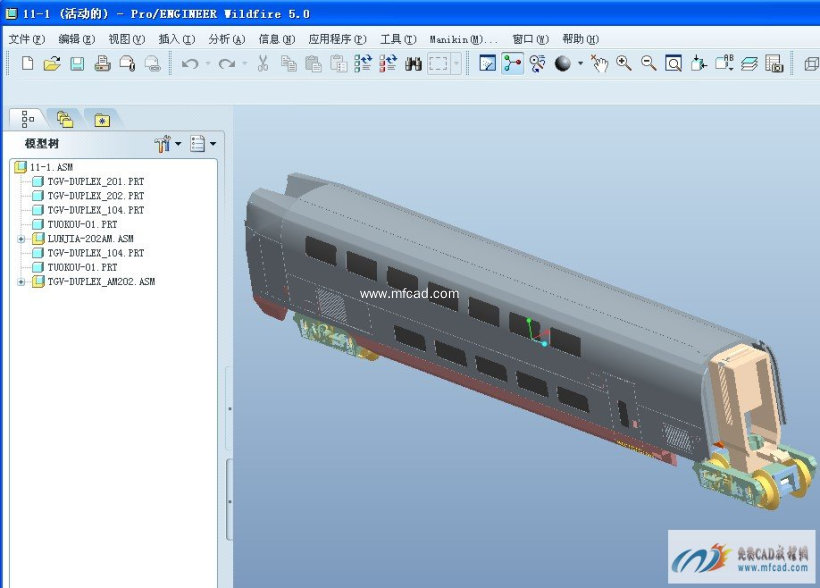Switch to the Favorites tab
This screenshot has width=820, height=588.
[102, 120]
